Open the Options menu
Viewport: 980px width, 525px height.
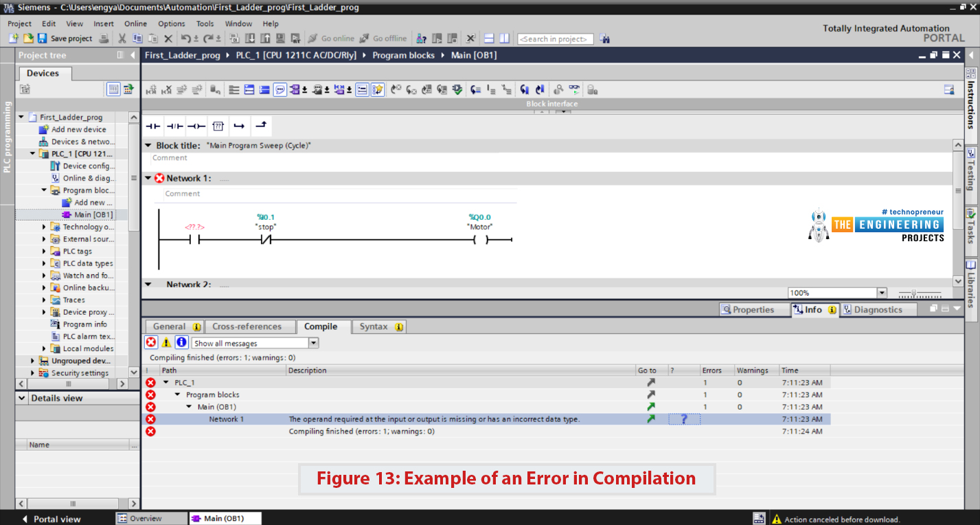pyautogui.click(x=172, y=23)
